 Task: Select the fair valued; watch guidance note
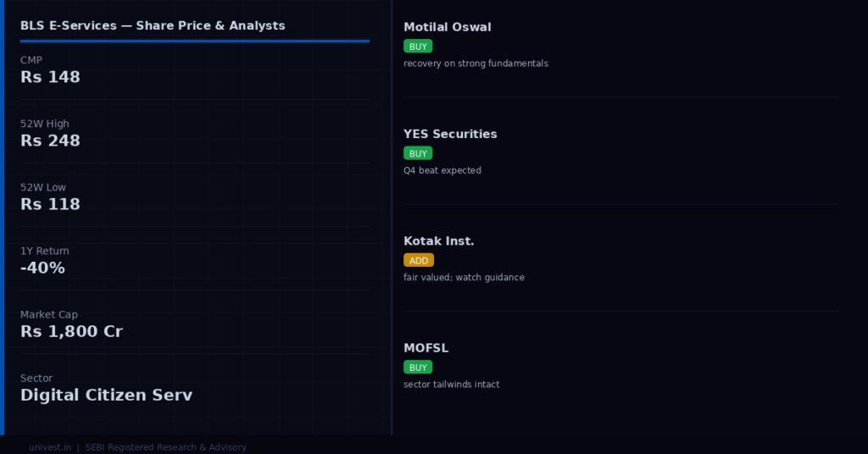tap(464, 278)
